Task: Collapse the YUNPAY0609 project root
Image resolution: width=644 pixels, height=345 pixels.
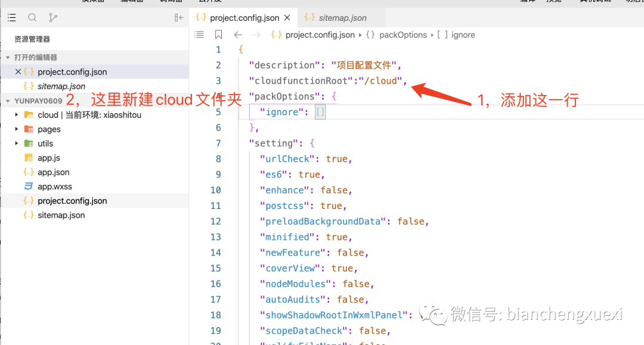Action: (x=8, y=101)
